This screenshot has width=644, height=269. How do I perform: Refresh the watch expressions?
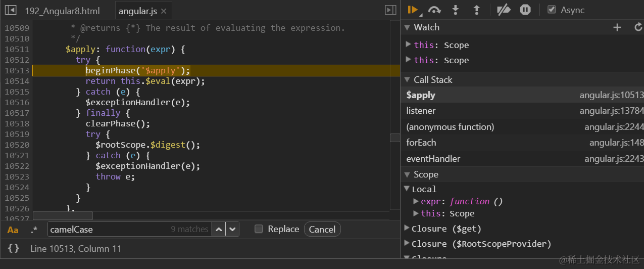coord(638,27)
